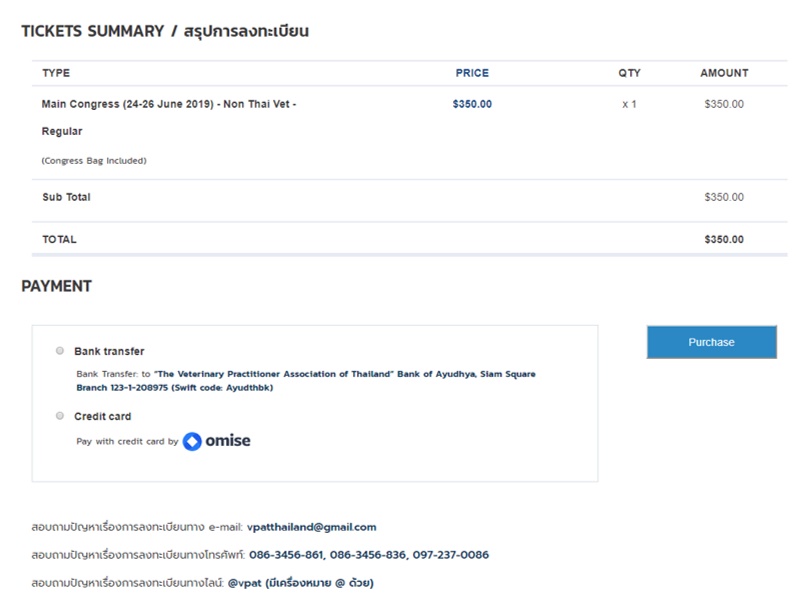Click the QTY column header

click(x=629, y=73)
